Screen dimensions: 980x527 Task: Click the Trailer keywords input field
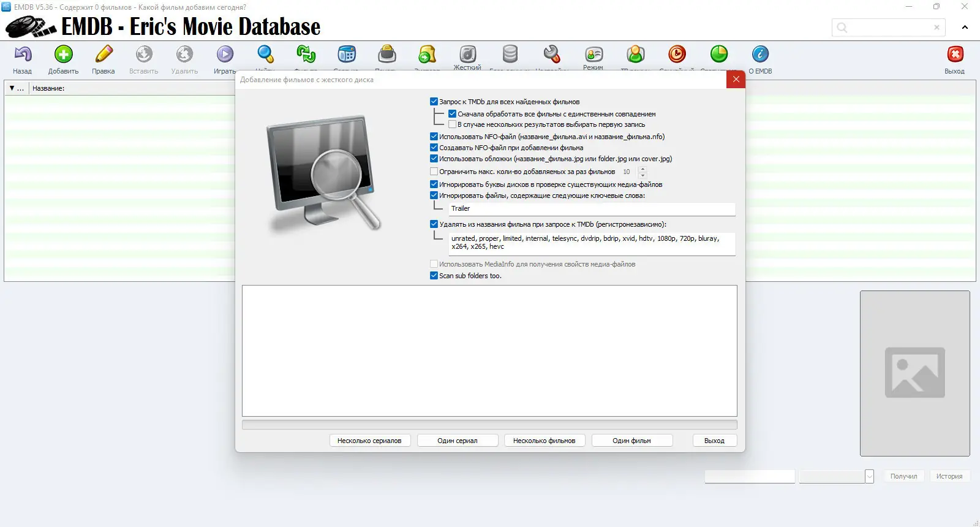point(592,209)
